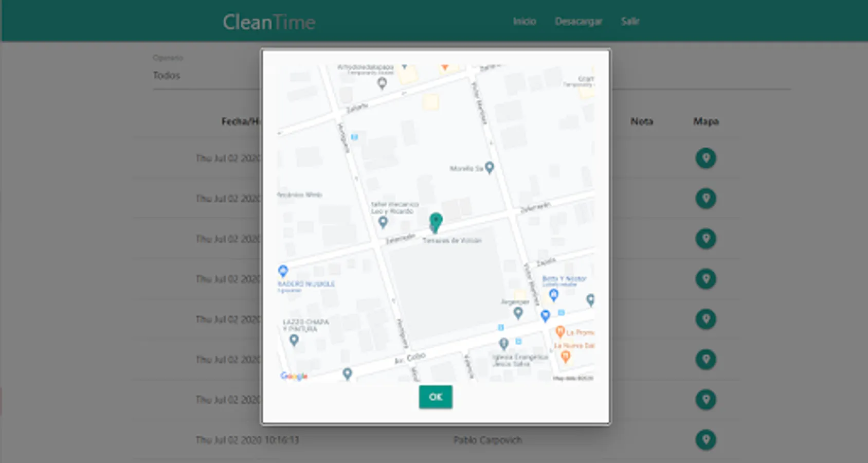Viewport: 868px width, 463px height.
Task: Click the Terrazas de Volcán map label
Action: pos(452,240)
